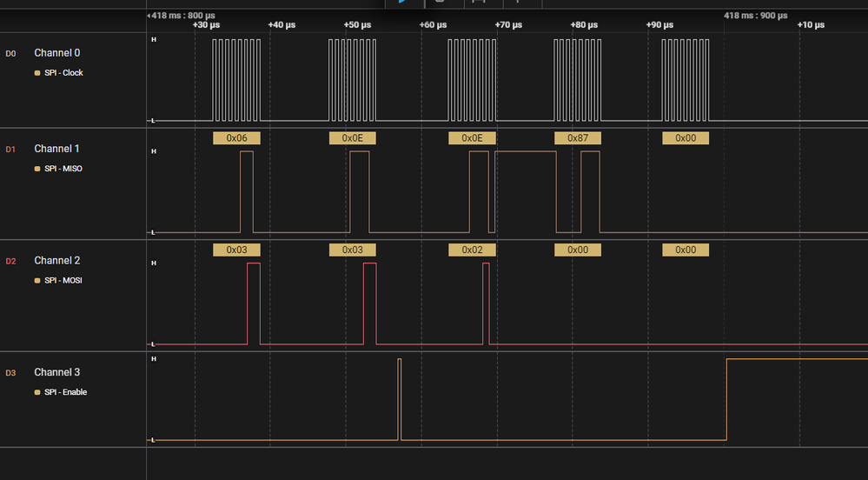Select the MISO 0x87 decoded byte bubble
The width and height of the screenshot is (868, 480).
(578, 138)
